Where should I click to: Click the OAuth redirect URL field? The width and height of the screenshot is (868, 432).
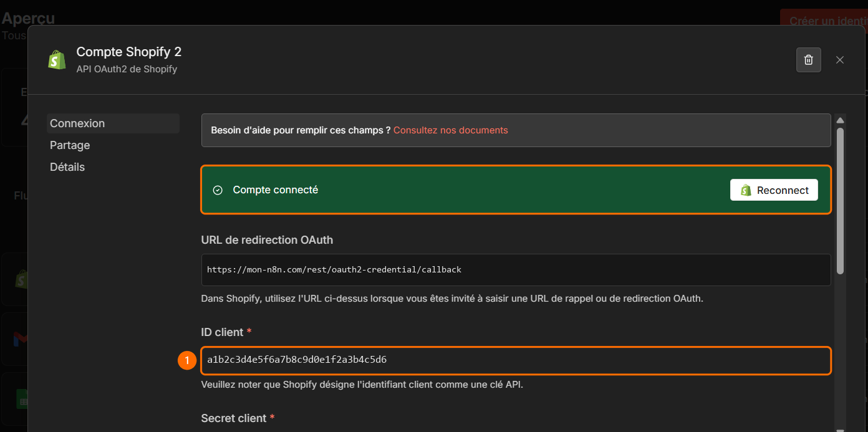click(516, 270)
